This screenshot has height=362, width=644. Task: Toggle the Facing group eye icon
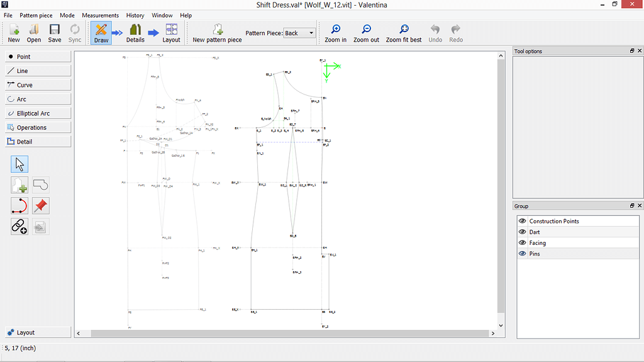[x=522, y=243]
